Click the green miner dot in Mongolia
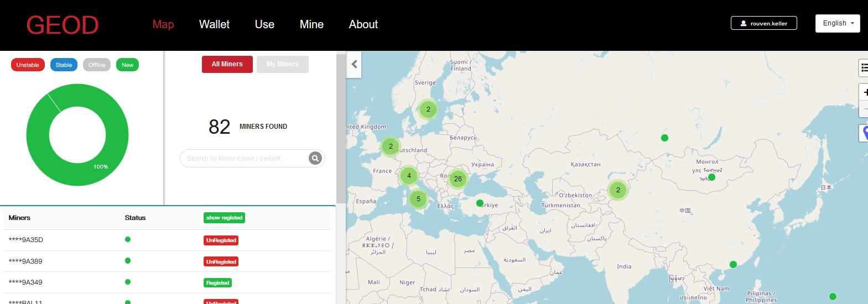This screenshot has width=868, height=304. (x=711, y=177)
